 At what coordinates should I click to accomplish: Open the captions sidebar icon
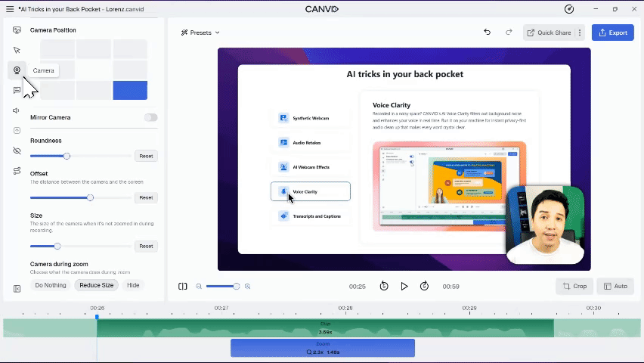[x=17, y=91]
